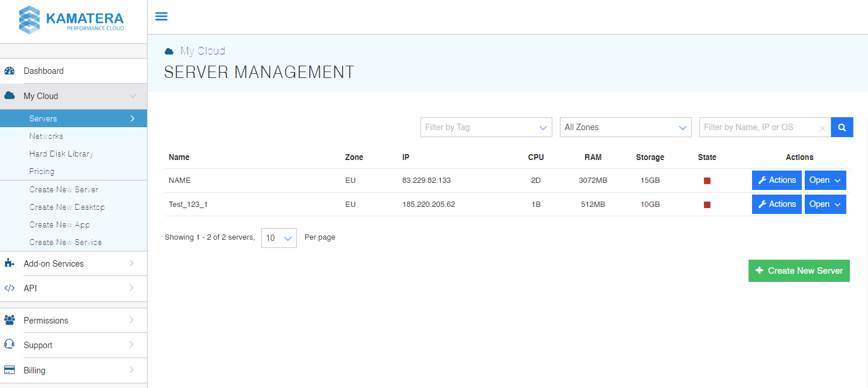Open Hard Disk Library menu item
Viewport: 868px width, 388px height.
pos(61,154)
